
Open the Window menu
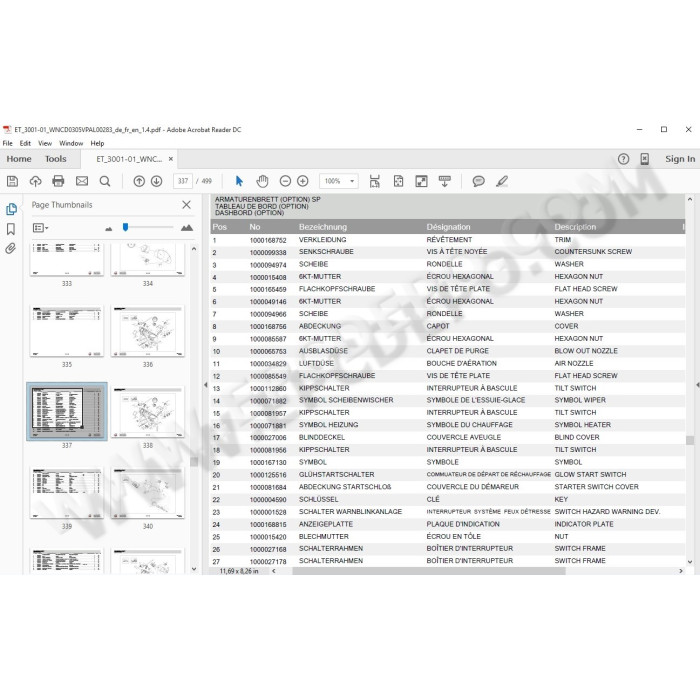[x=70, y=143]
